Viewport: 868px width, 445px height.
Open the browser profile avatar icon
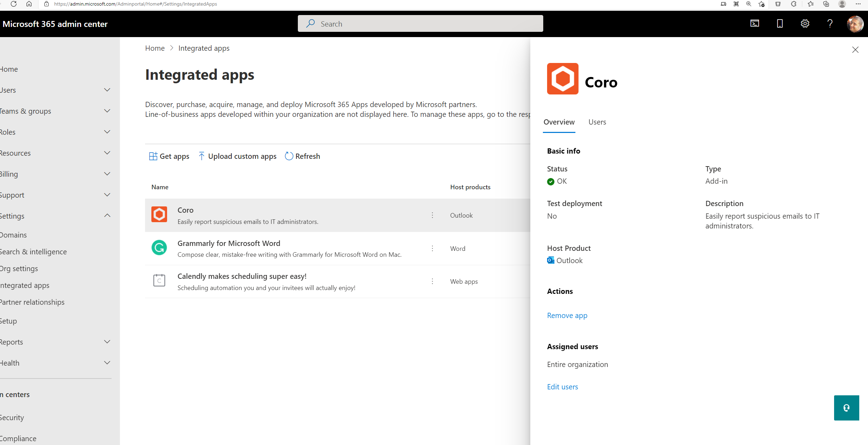tap(842, 4)
